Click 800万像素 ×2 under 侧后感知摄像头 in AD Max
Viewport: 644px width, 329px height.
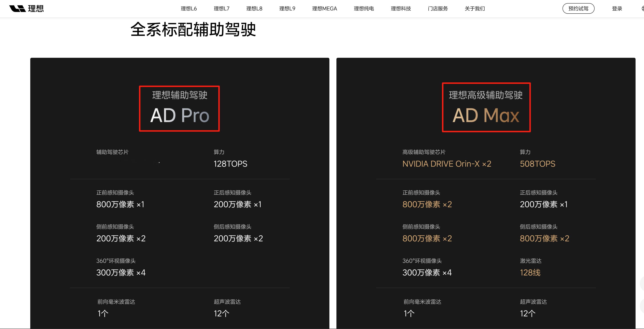coord(545,238)
